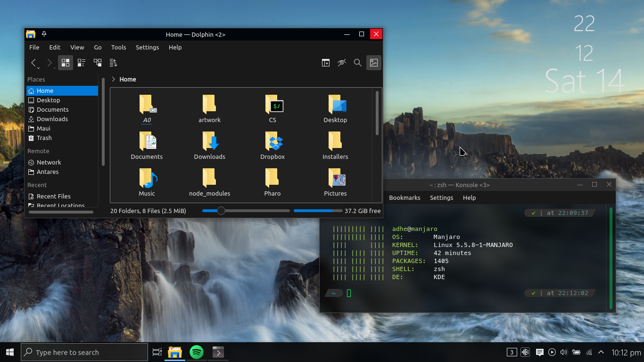Open the Sort By dropdown in Dolphin toolbar
Viewport: 644px width, 362px height.
coord(113,63)
